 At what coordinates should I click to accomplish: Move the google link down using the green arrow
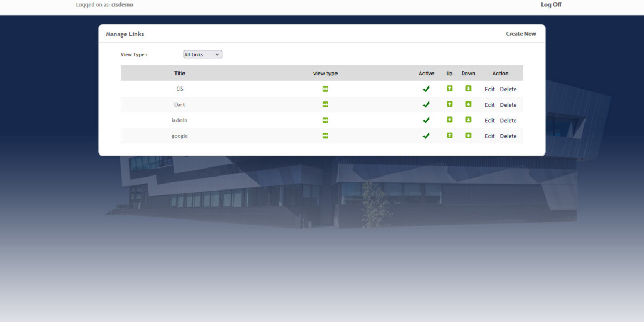click(468, 136)
